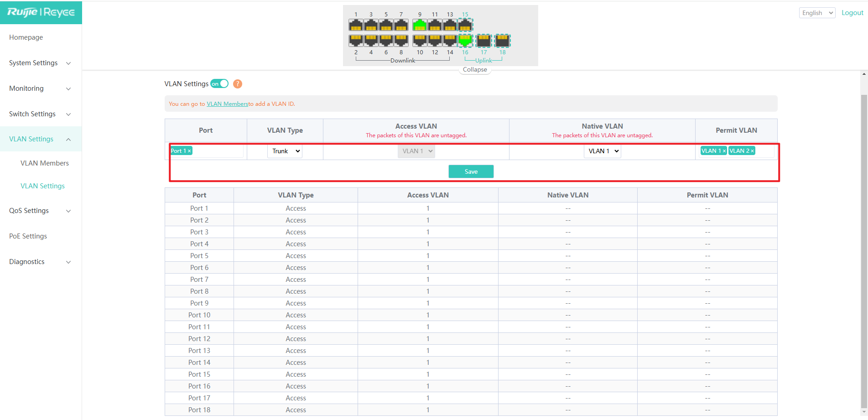Click port 9 icon in switch panel
Viewport: 868px width, 420px height.
pos(419,25)
